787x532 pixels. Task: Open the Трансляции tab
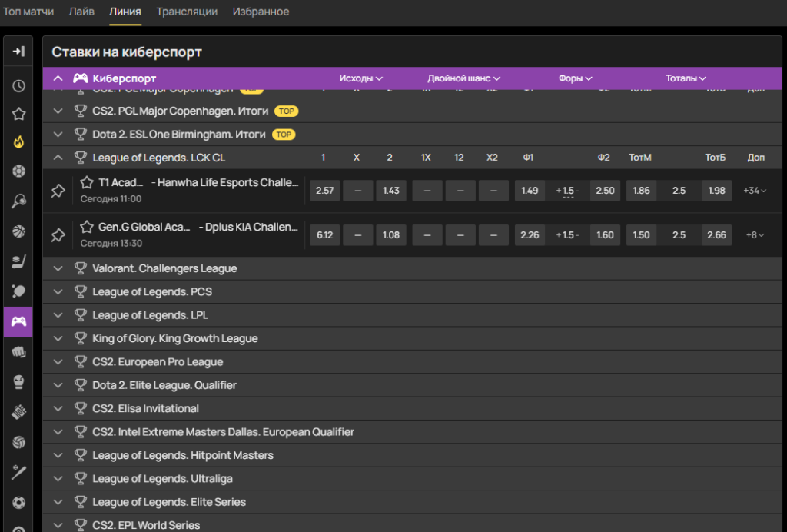pyautogui.click(x=187, y=12)
